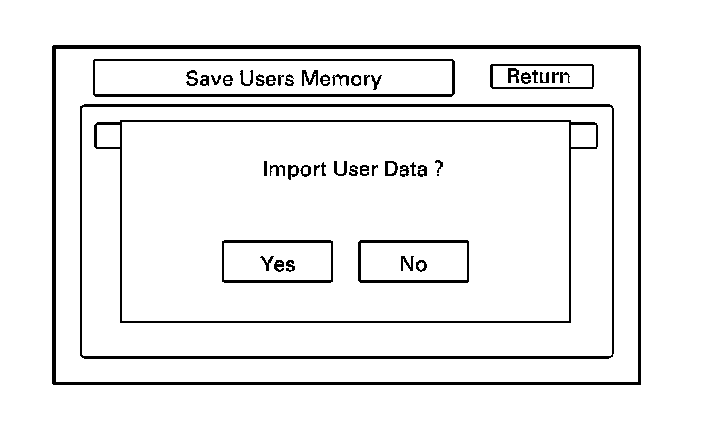Click the Return button
Viewport: 704px width, 426px height.
tap(541, 77)
